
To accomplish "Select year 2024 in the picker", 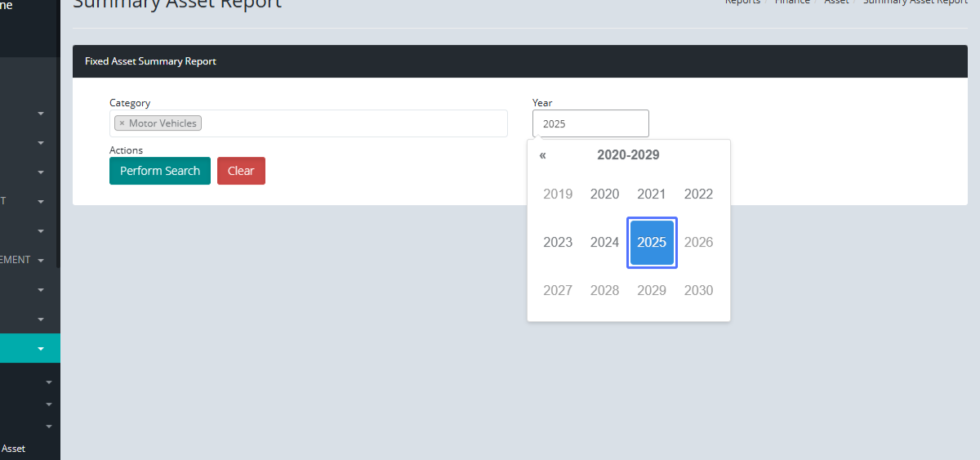I will click(604, 243).
